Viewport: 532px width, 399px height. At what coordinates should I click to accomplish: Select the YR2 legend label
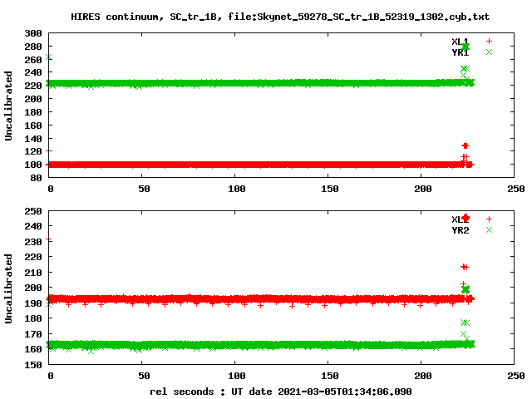click(460, 230)
